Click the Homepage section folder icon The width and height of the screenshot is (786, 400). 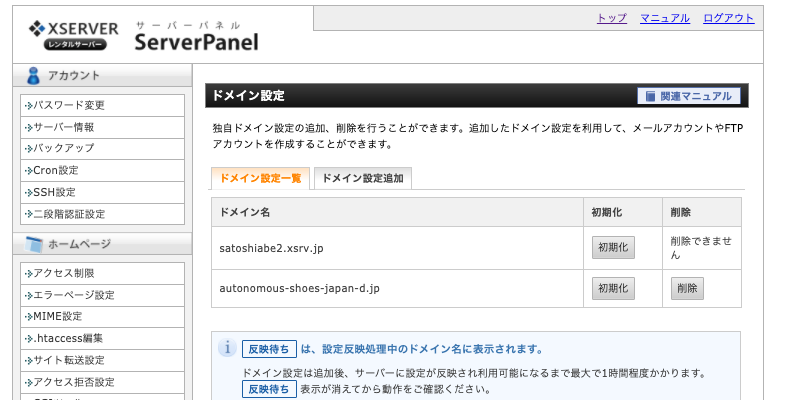[x=33, y=244]
